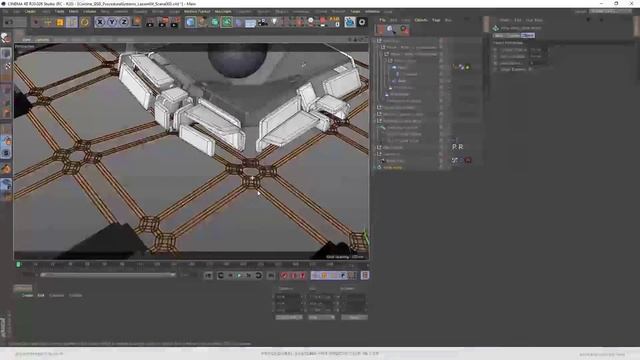Click the green tag in the Object Manager
Screen dimensions: 640x360
[x=467, y=67]
